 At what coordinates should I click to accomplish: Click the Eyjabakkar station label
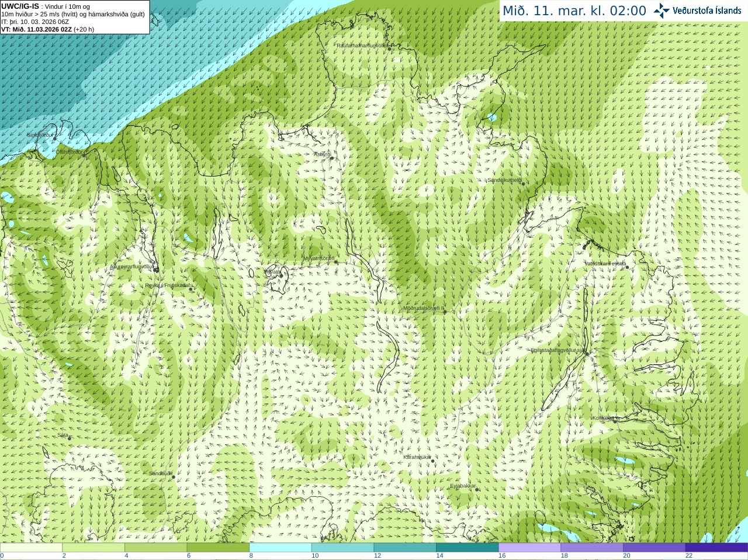(463, 486)
